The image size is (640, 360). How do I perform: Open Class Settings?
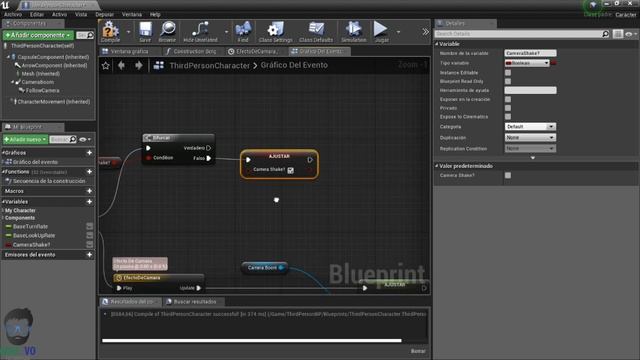276,32
